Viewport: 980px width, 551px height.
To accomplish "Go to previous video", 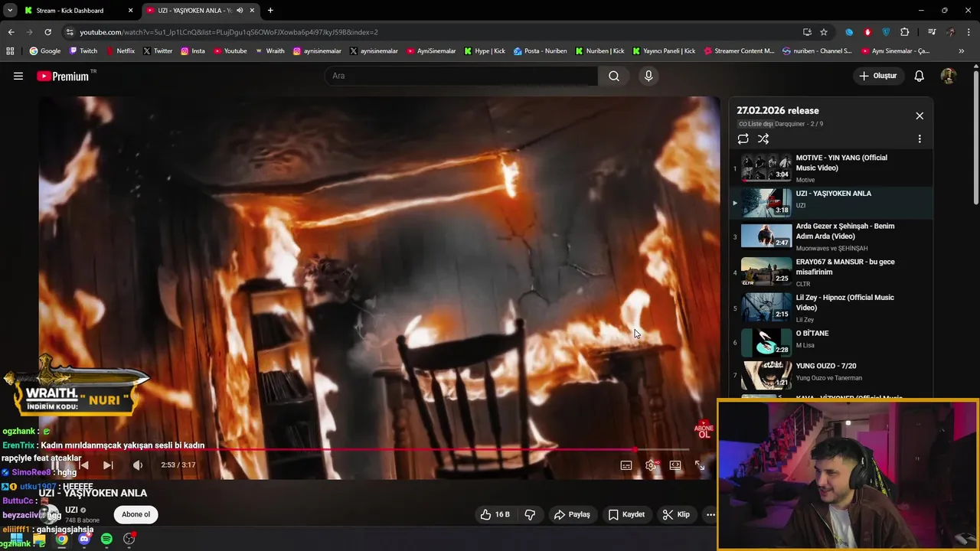I will point(83,465).
